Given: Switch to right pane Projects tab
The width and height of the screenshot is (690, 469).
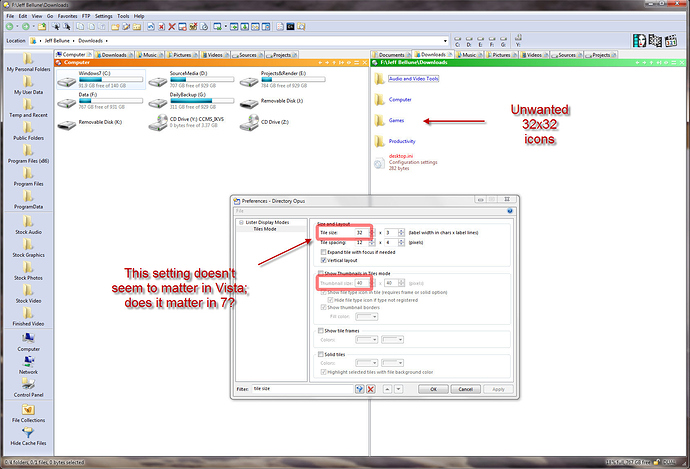Looking at the screenshot, I should click(601, 55).
